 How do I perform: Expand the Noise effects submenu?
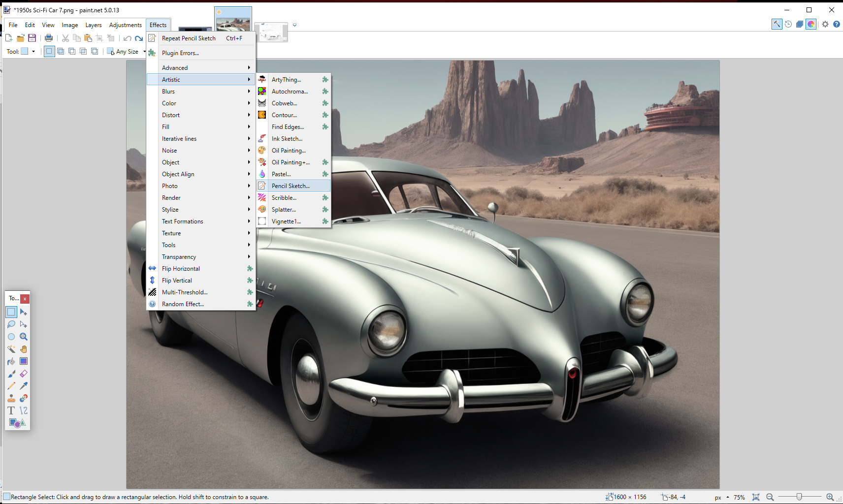click(201, 151)
